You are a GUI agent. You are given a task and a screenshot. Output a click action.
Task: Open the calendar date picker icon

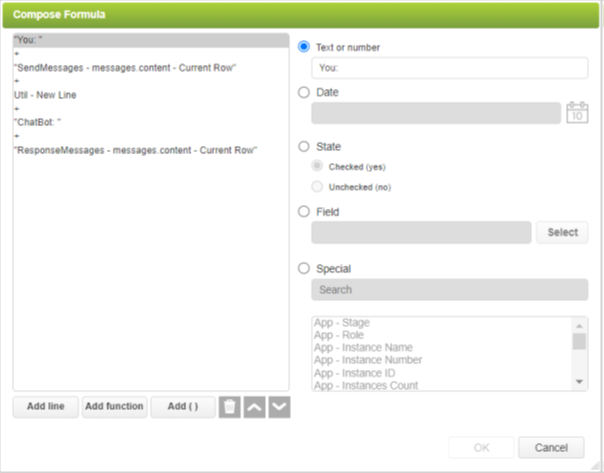click(577, 112)
